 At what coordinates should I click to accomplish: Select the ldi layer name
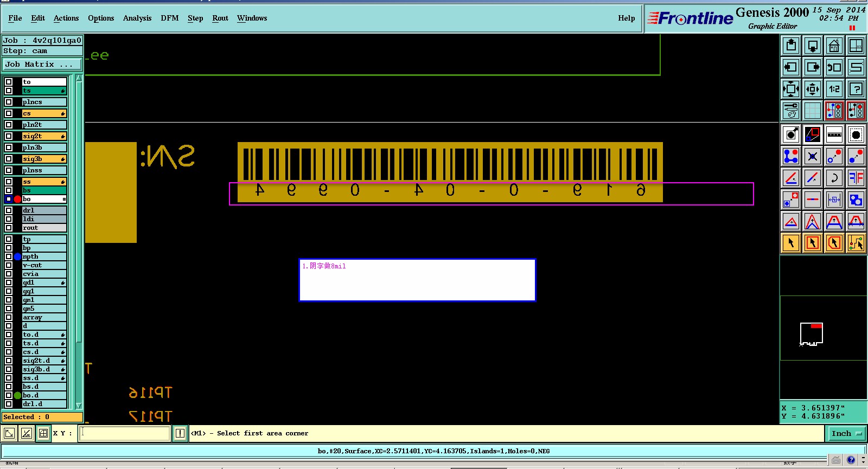44,219
